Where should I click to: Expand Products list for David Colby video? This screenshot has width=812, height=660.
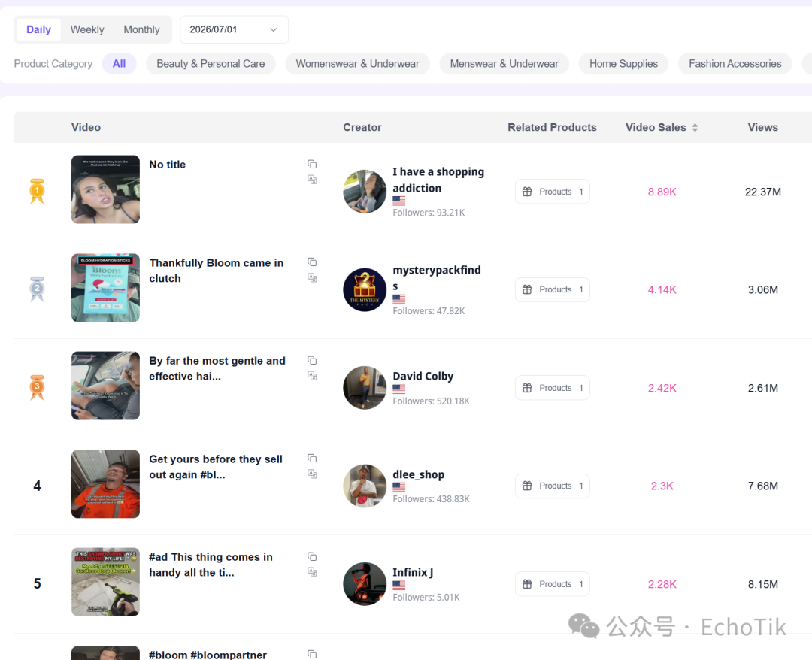[x=552, y=388]
